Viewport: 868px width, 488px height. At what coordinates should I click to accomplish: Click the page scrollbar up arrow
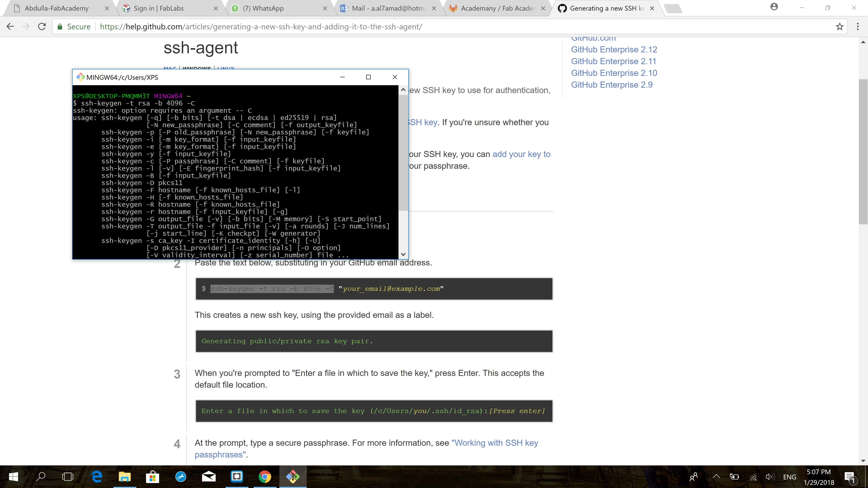click(x=863, y=42)
